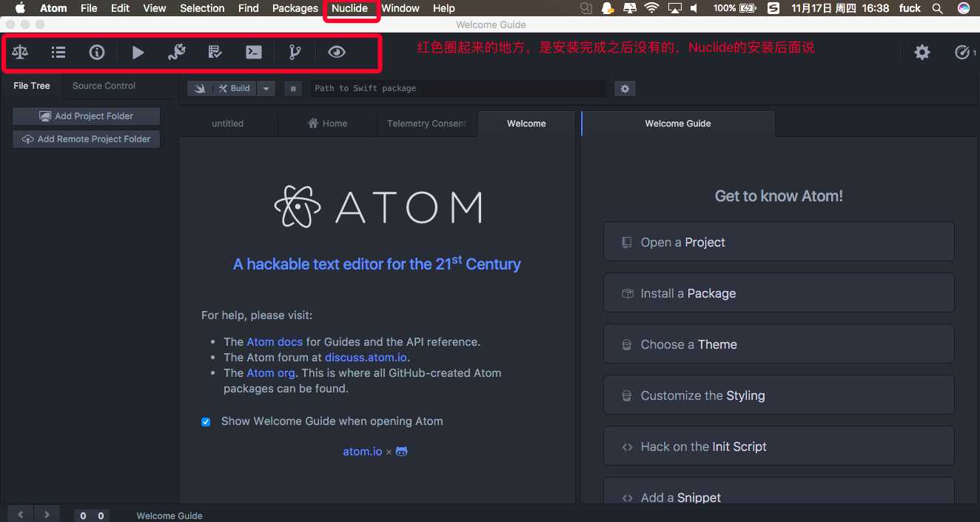
Task: Switch to the Source Control tab
Action: [x=104, y=86]
